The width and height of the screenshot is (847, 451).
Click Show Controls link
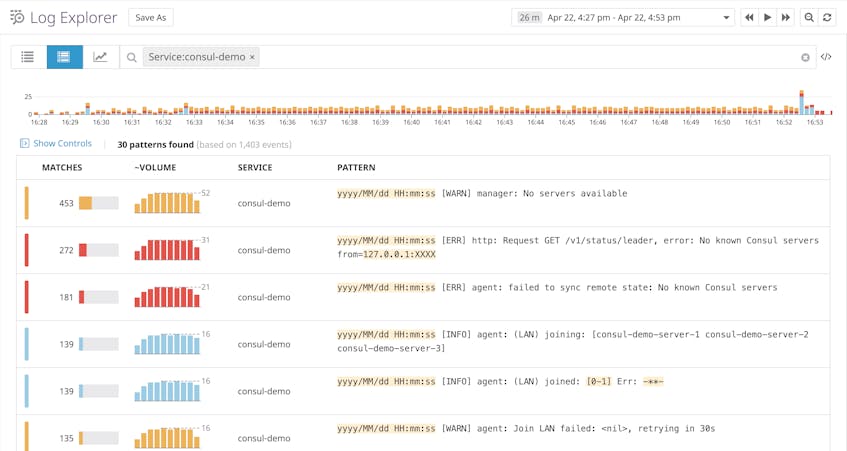[63, 144]
